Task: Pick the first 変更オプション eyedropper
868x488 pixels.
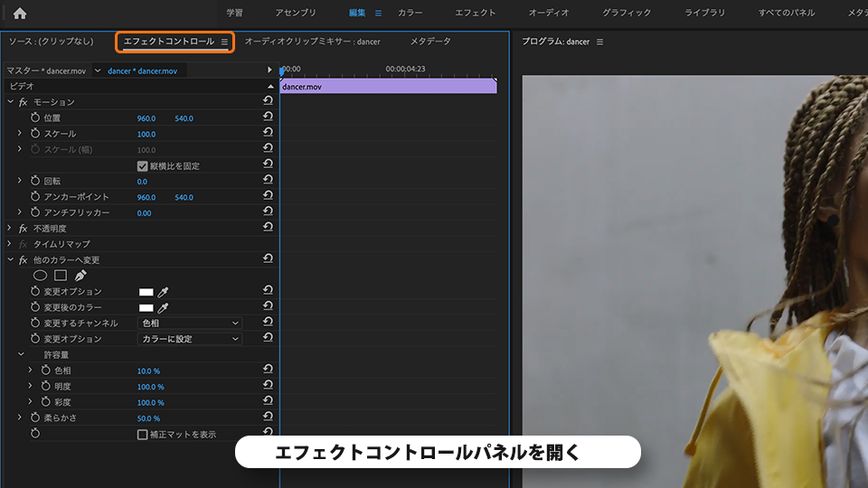Action: pos(163,292)
